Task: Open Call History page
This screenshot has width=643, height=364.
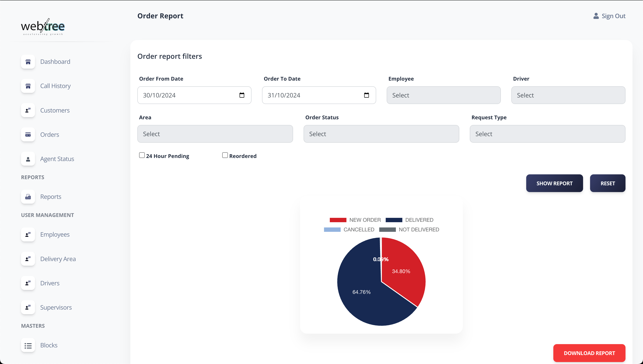Action: tap(55, 86)
